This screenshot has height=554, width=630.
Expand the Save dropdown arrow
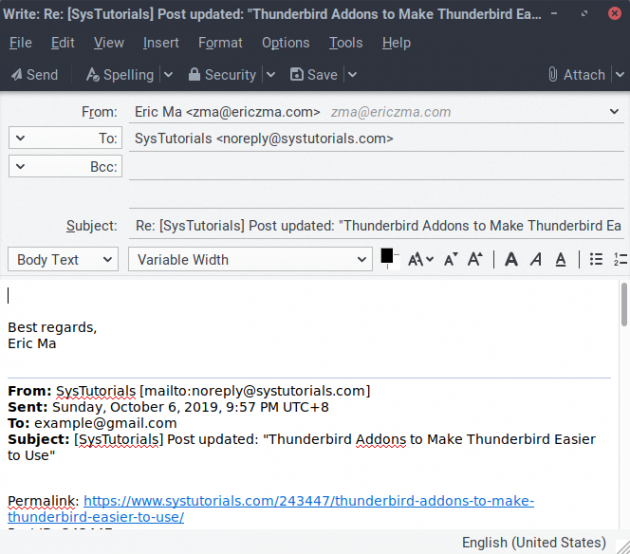[352, 75]
